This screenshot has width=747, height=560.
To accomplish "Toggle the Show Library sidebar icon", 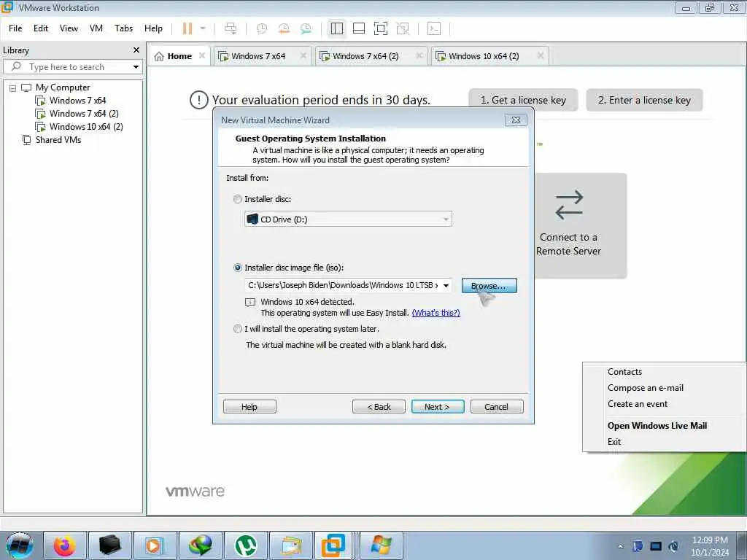I will coord(337,28).
